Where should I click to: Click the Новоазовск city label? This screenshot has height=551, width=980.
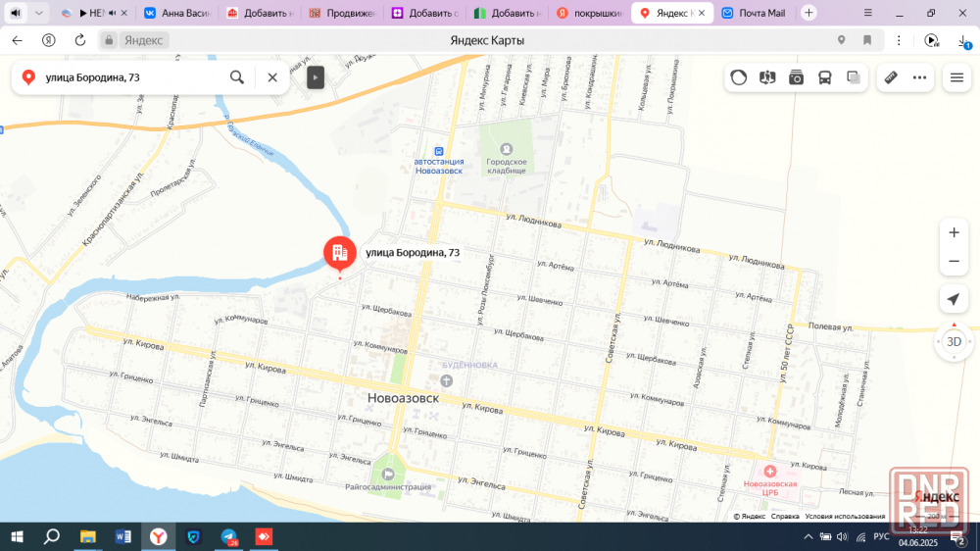pos(403,398)
